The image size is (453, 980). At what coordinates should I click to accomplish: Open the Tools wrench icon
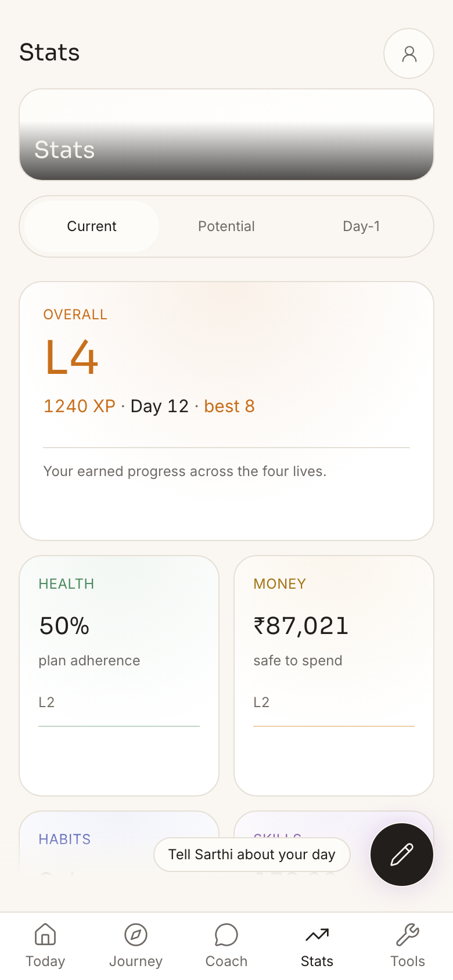[x=408, y=935]
